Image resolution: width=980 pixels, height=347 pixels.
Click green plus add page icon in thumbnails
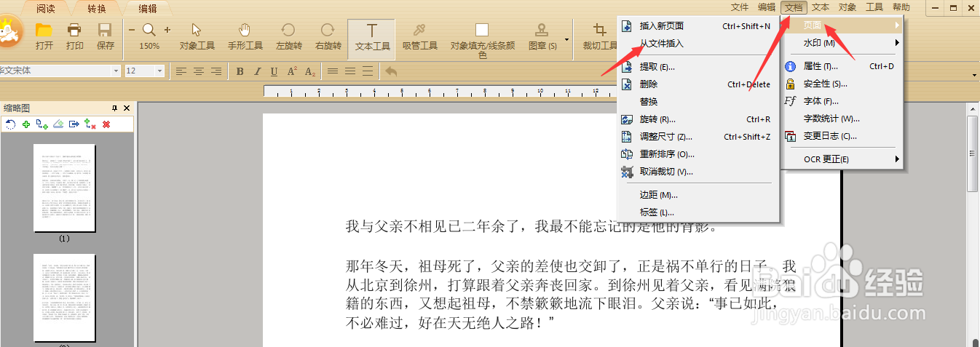(x=26, y=124)
